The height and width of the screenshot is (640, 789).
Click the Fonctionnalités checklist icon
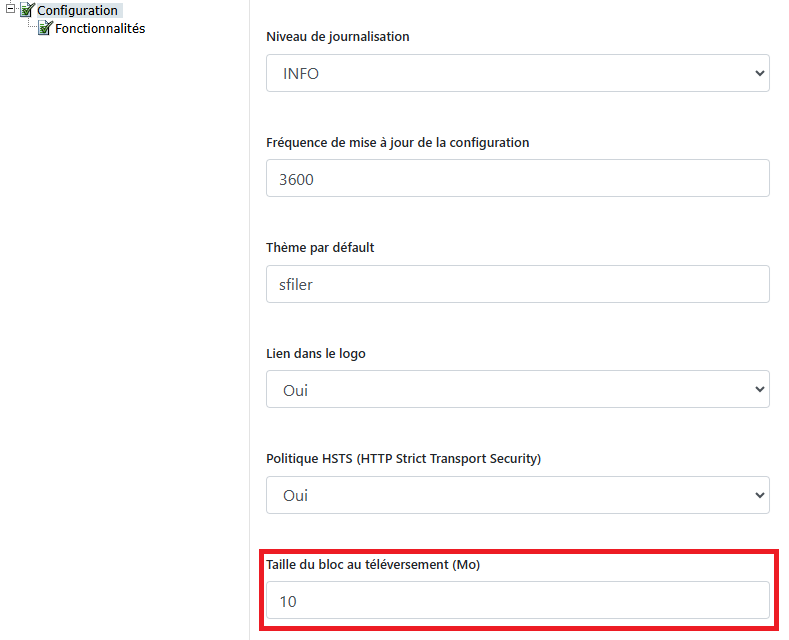pos(45,28)
